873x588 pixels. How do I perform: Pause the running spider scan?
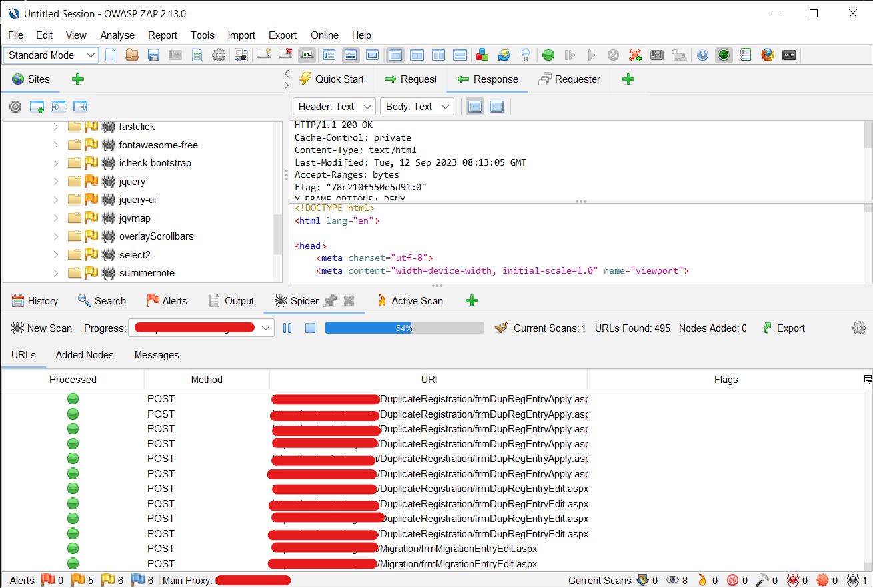point(287,328)
